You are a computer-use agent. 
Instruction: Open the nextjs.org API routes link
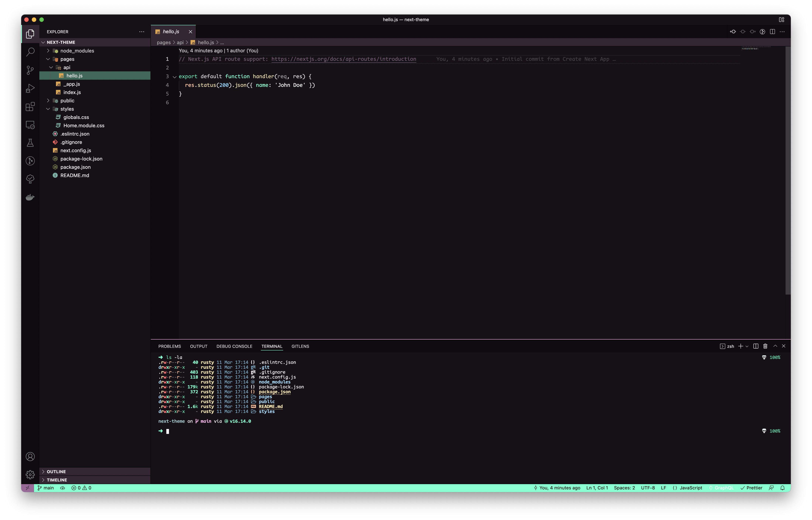click(343, 59)
